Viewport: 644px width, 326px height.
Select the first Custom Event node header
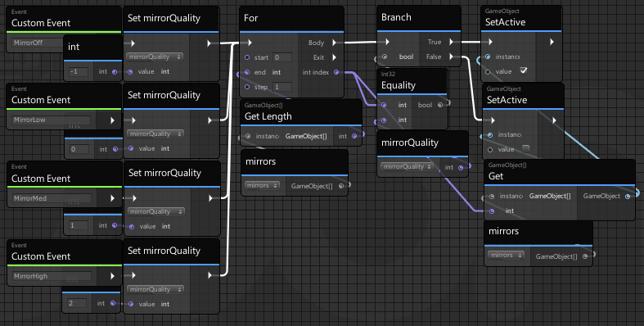[64, 19]
